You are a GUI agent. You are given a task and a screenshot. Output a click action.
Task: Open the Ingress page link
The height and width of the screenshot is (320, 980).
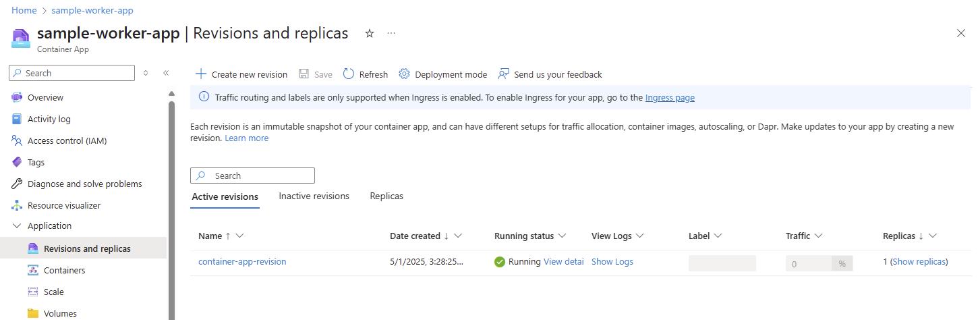click(670, 97)
